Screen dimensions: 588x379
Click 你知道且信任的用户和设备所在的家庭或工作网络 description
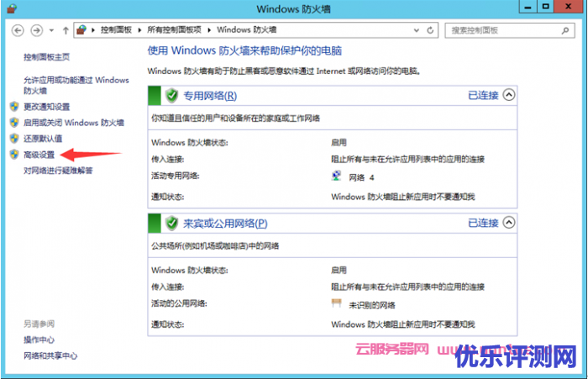coord(235,118)
